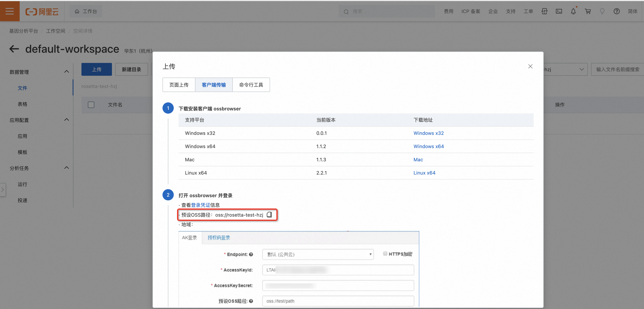Click the AccessKeySecret field

(x=338, y=285)
